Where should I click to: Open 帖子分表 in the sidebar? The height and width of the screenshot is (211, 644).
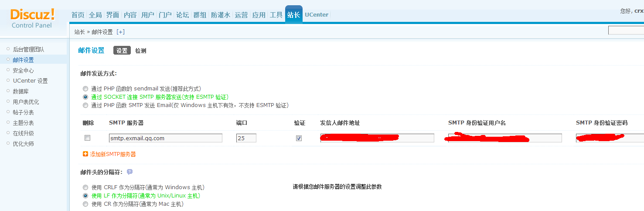23,112
